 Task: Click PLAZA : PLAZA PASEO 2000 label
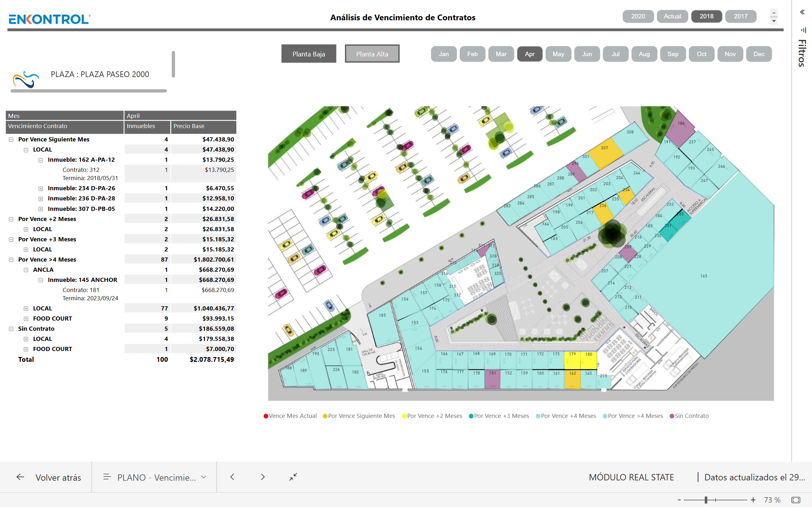point(100,75)
